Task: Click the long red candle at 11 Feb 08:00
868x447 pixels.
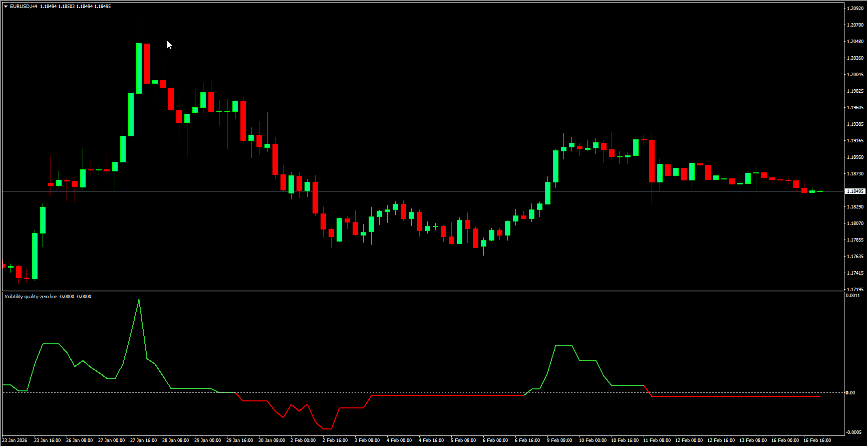Action: click(x=652, y=160)
